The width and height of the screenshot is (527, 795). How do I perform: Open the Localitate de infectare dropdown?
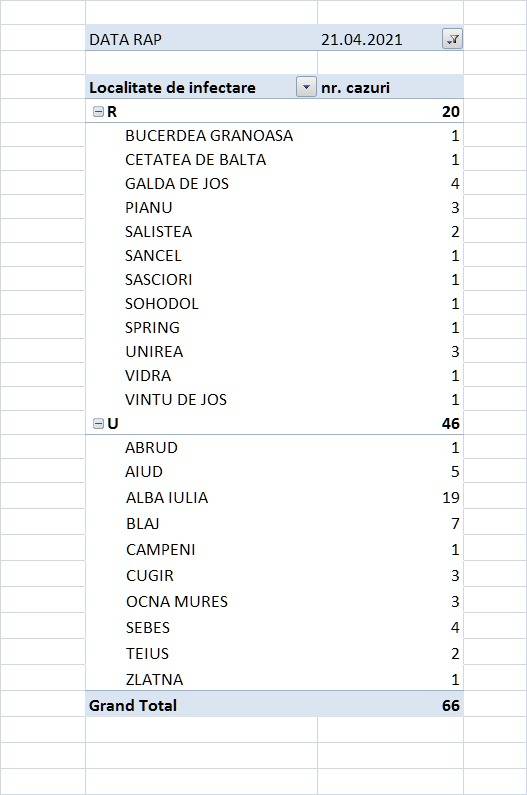(306, 87)
